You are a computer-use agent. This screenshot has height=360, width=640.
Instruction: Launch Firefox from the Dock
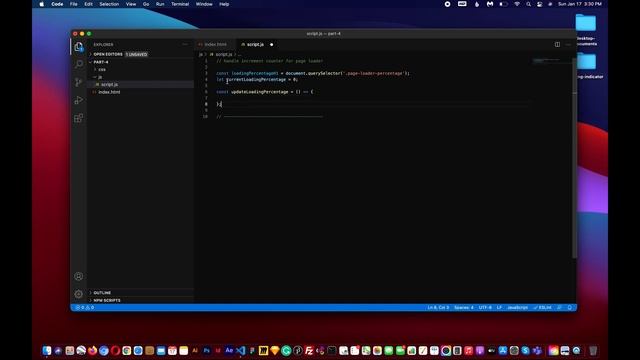[93, 350]
